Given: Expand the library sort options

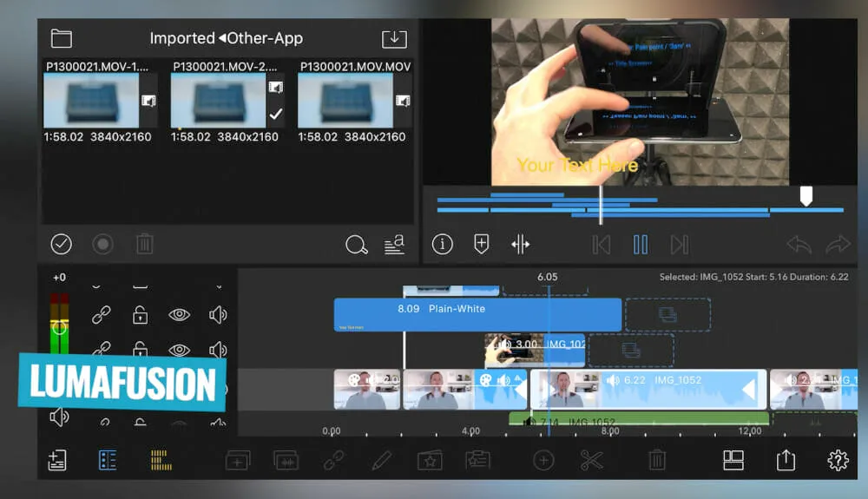Looking at the screenshot, I should [394, 246].
